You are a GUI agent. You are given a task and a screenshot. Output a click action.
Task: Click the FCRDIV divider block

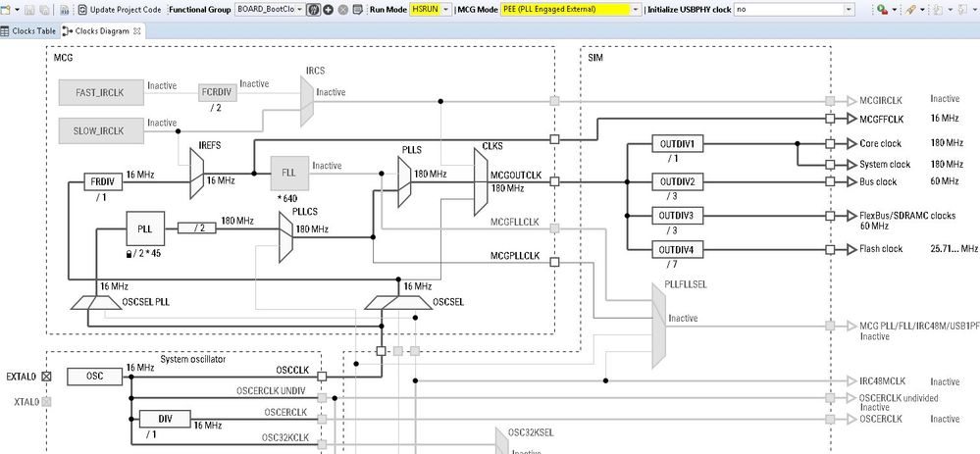218,92
